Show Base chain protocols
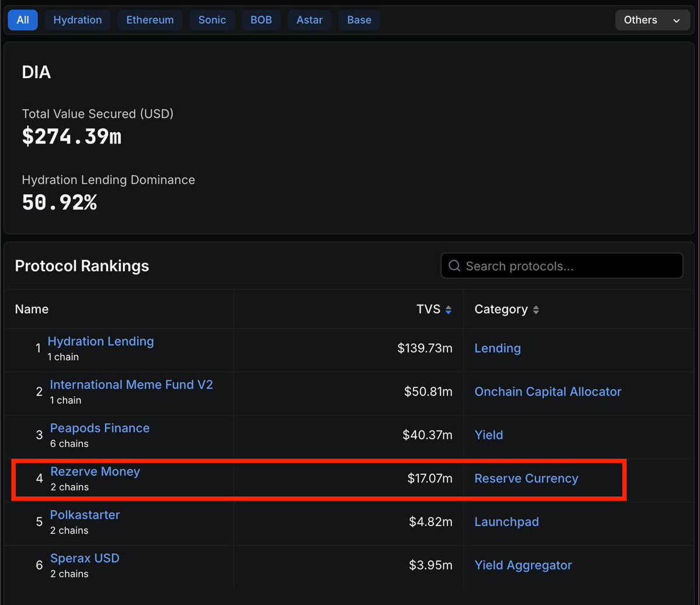This screenshot has height=605, width=700. click(359, 20)
